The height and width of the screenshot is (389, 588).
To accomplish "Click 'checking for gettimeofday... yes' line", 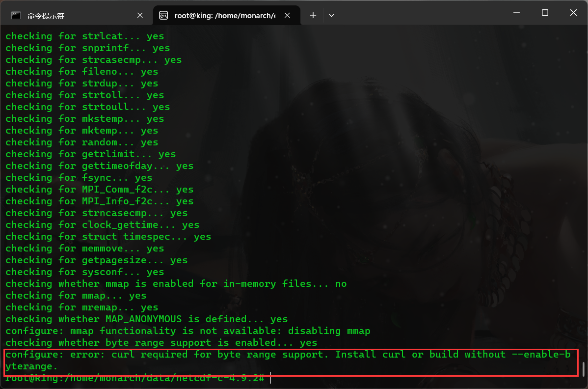I will [99, 166].
